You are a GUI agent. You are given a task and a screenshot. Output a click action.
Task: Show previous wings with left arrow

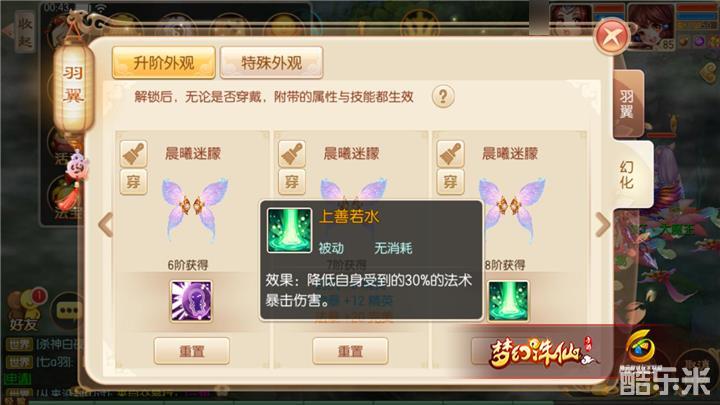[x=106, y=225]
